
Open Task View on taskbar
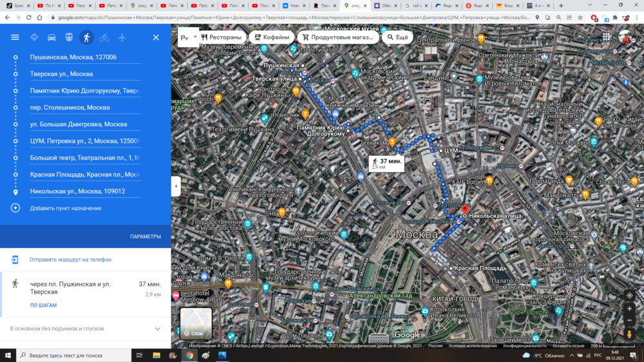(x=139, y=356)
